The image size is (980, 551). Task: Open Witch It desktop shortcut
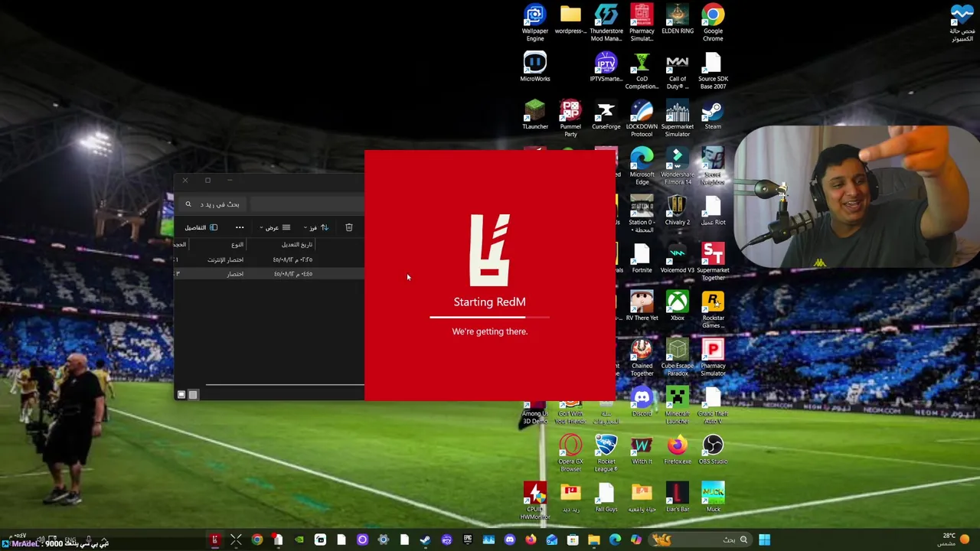pyautogui.click(x=642, y=448)
